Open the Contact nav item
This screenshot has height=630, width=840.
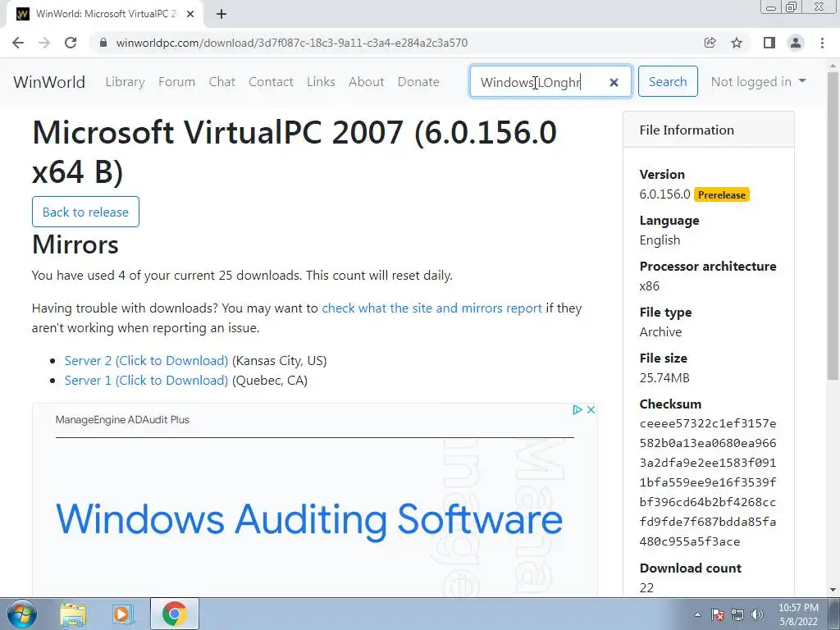[x=271, y=82]
